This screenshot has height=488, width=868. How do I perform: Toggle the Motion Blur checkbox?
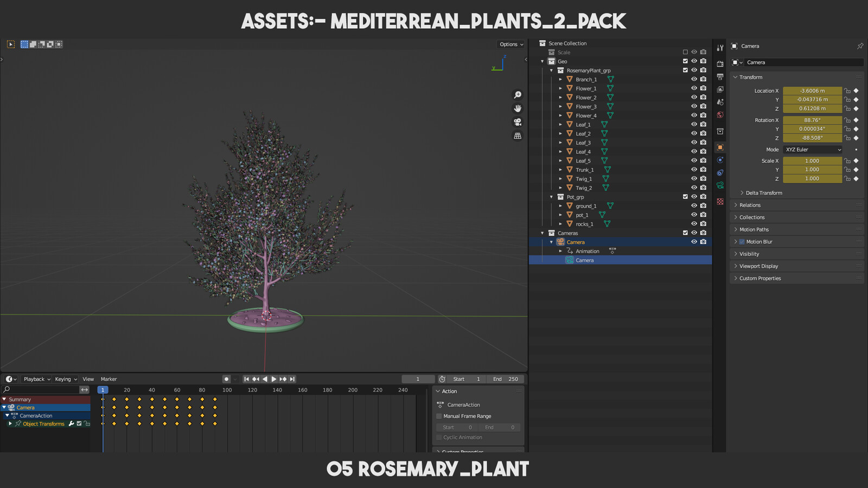(742, 242)
